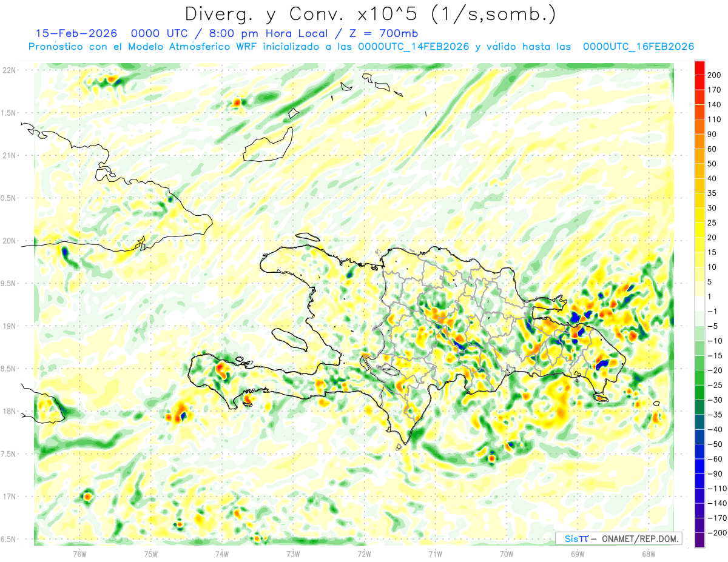The image size is (728, 562).
Task: Select the "20N" latitude label
Action: tap(9, 241)
